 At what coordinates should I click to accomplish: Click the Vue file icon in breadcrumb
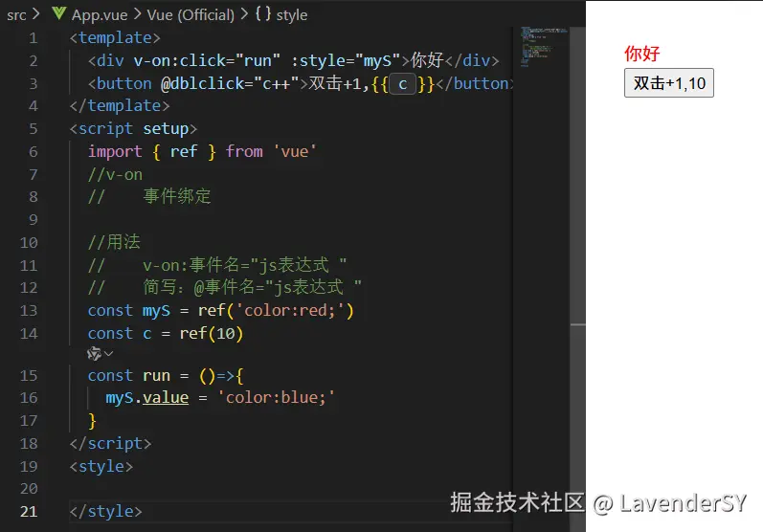pyautogui.click(x=58, y=14)
